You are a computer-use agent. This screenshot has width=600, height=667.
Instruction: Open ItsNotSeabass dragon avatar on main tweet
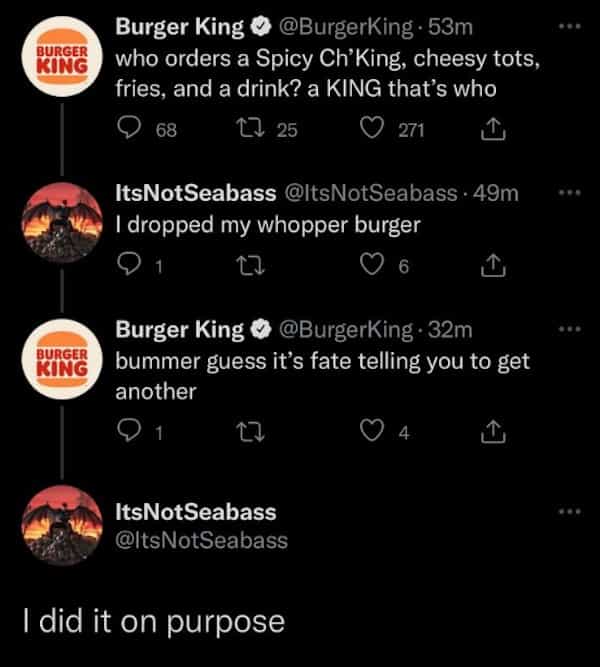(62, 529)
